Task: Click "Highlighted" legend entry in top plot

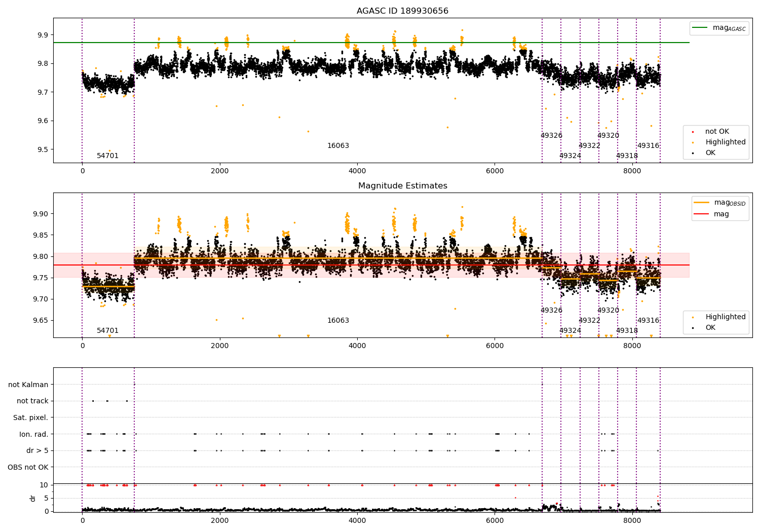Action: pos(725,142)
